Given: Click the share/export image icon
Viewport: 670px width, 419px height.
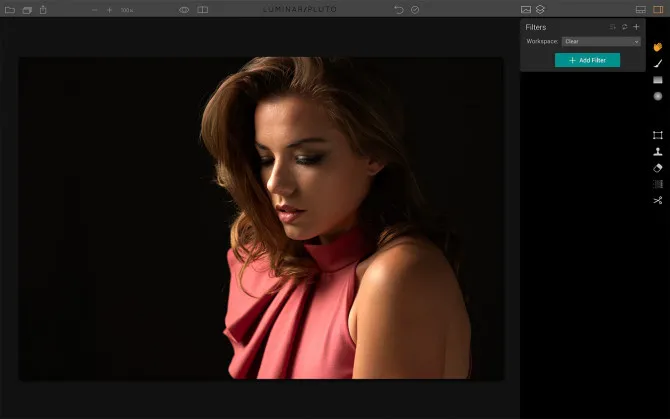Looking at the screenshot, I should (x=43, y=10).
